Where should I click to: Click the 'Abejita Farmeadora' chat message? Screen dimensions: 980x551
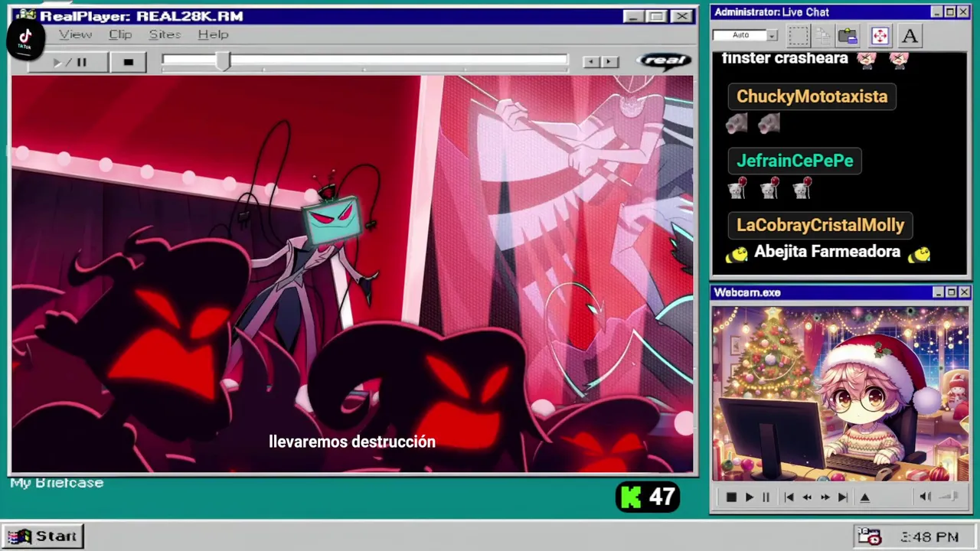[x=827, y=252]
